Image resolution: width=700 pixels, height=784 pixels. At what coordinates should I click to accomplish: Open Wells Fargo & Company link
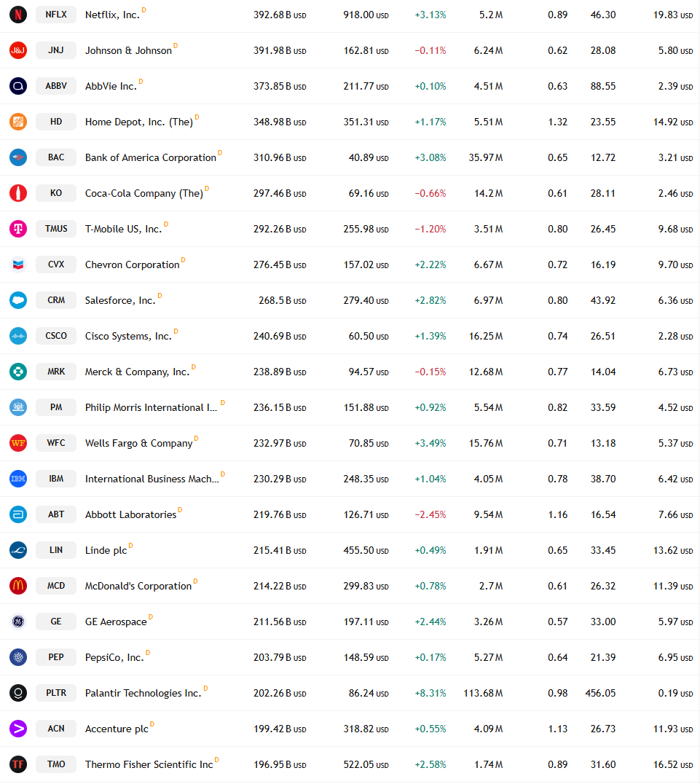(138, 444)
